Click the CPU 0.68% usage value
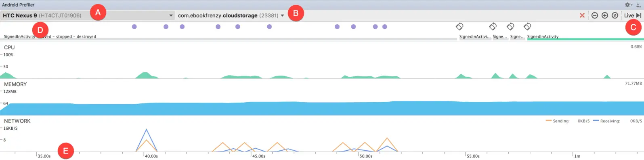The height and width of the screenshot is (160, 644). pyautogui.click(x=636, y=47)
